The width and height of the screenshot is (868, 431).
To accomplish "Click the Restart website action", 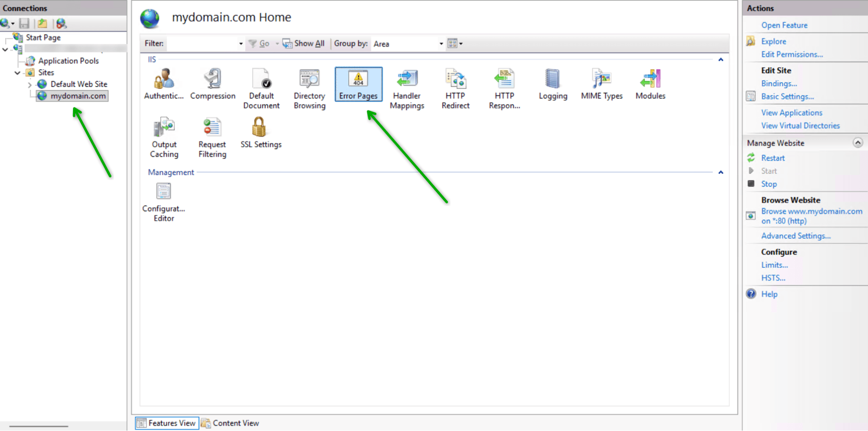I will pyautogui.click(x=773, y=158).
